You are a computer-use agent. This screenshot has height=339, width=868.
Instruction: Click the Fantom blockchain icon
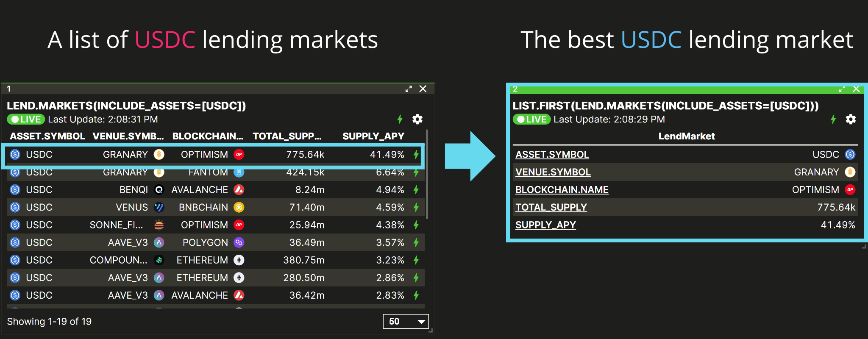click(x=239, y=172)
